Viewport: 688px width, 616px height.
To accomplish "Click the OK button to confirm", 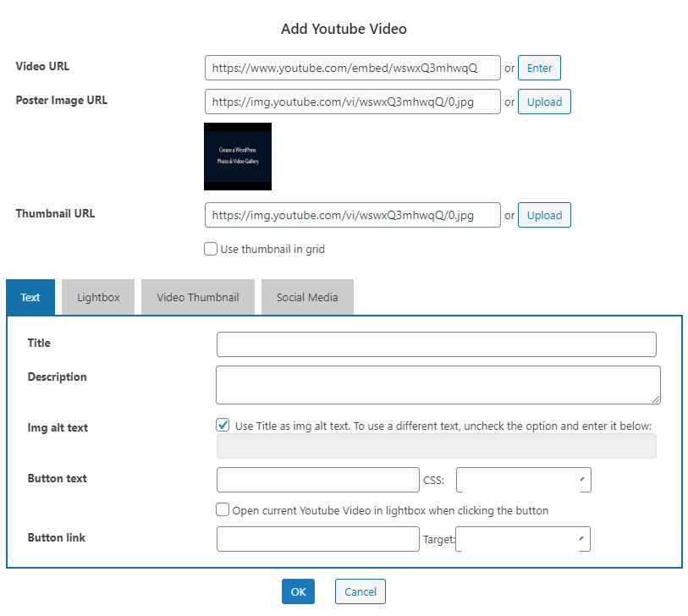I will point(298,592).
